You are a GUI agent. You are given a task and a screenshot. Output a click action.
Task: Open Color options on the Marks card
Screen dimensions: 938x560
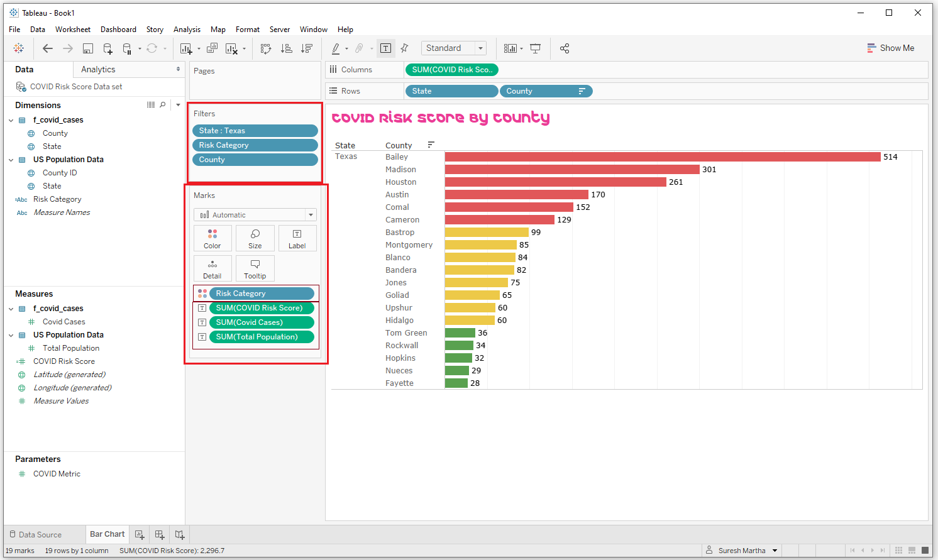(x=212, y=238)
